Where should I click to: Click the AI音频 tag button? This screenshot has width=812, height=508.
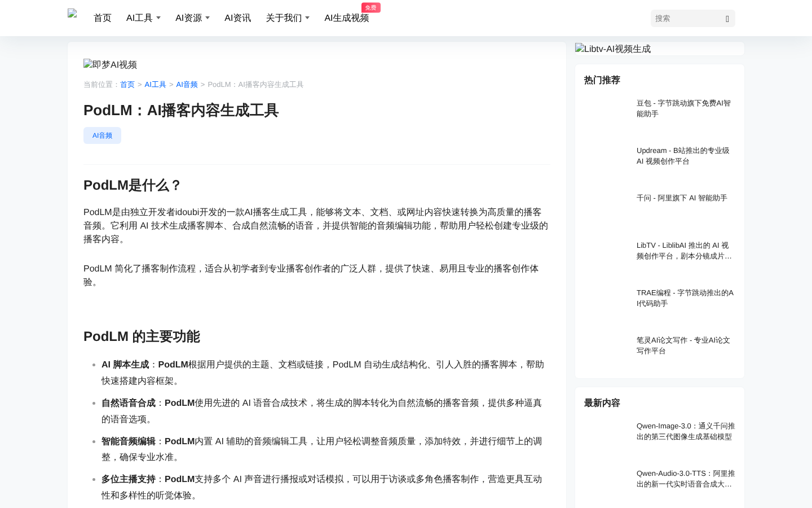pos(102,135)
